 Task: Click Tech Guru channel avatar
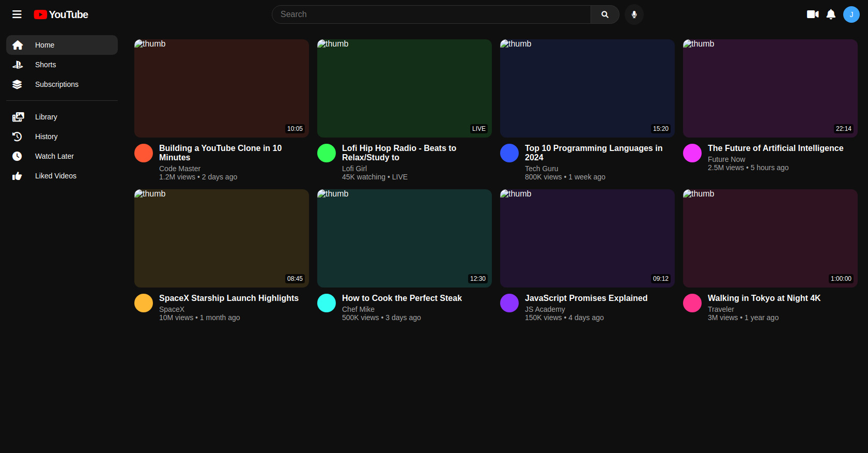[509, 153]
